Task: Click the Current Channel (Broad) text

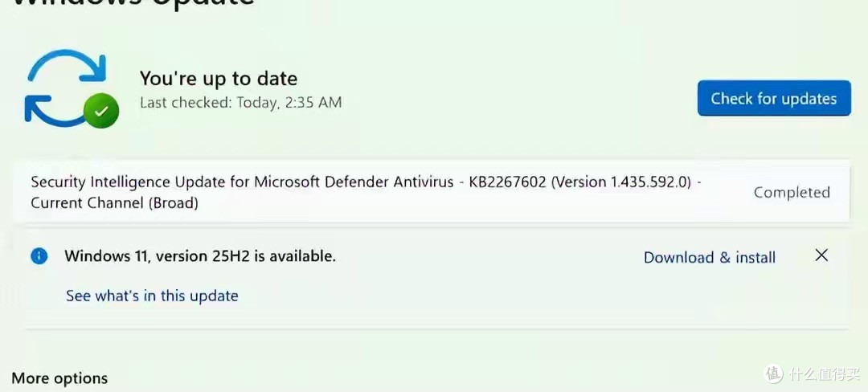Action: 115,203
